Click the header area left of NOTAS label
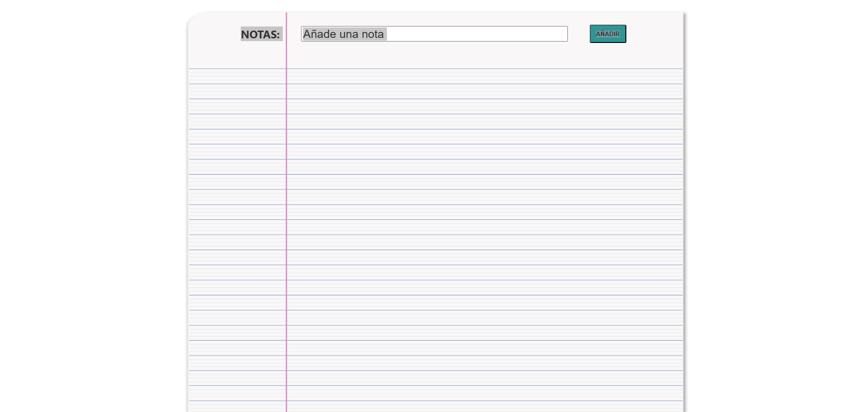The width and height of the screenshot is (868, 412). click(215, 34)
